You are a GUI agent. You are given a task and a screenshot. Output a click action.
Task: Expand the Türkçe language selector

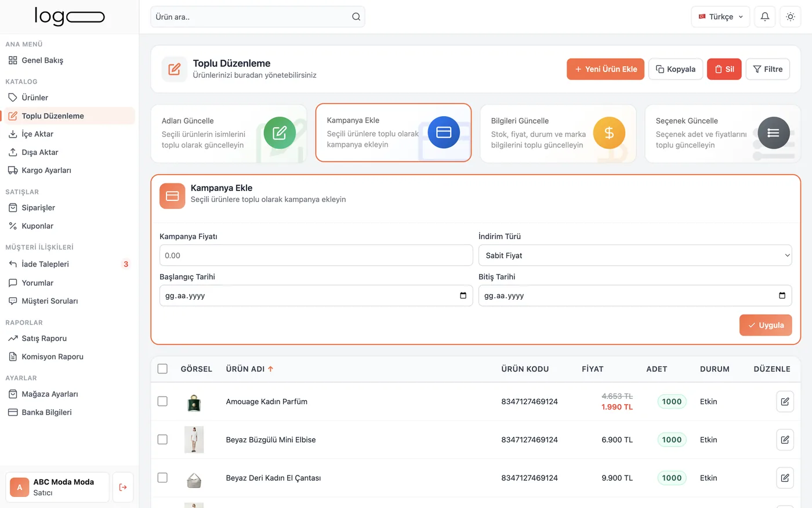click(x=720, y=17)
